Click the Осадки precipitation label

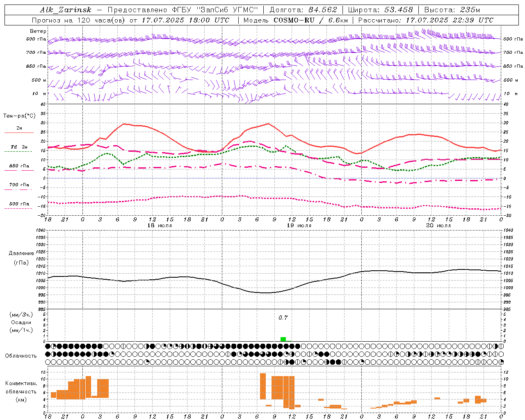point(21,322)
